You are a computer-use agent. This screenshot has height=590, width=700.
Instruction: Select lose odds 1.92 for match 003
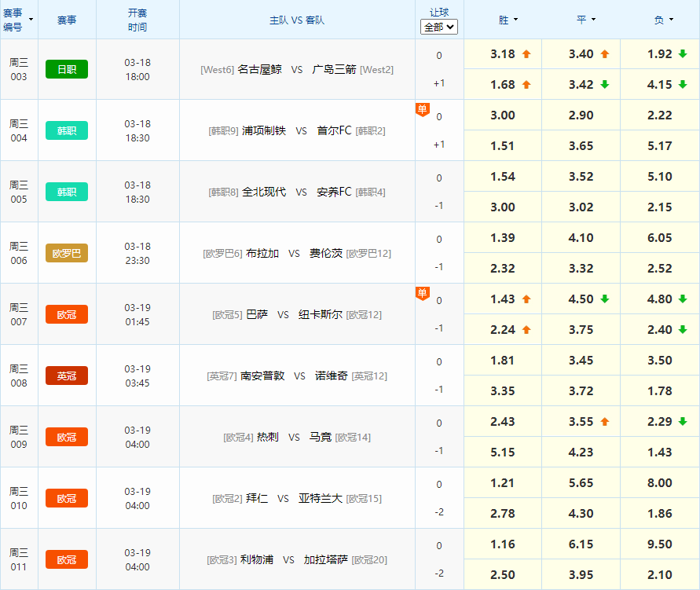coord(660,54)
